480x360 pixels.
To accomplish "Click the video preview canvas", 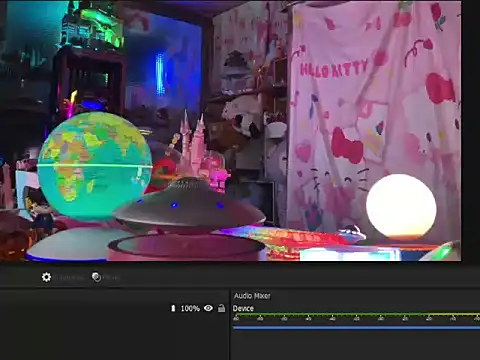I will (231, 130).
